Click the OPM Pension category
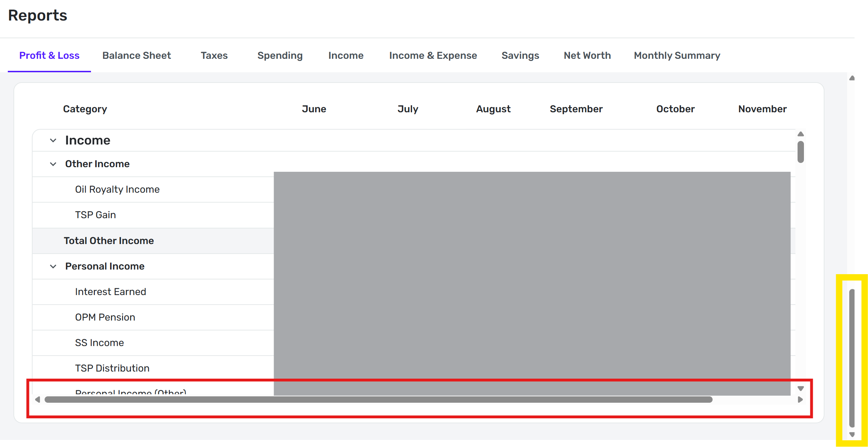 click(x=105, y=317)
